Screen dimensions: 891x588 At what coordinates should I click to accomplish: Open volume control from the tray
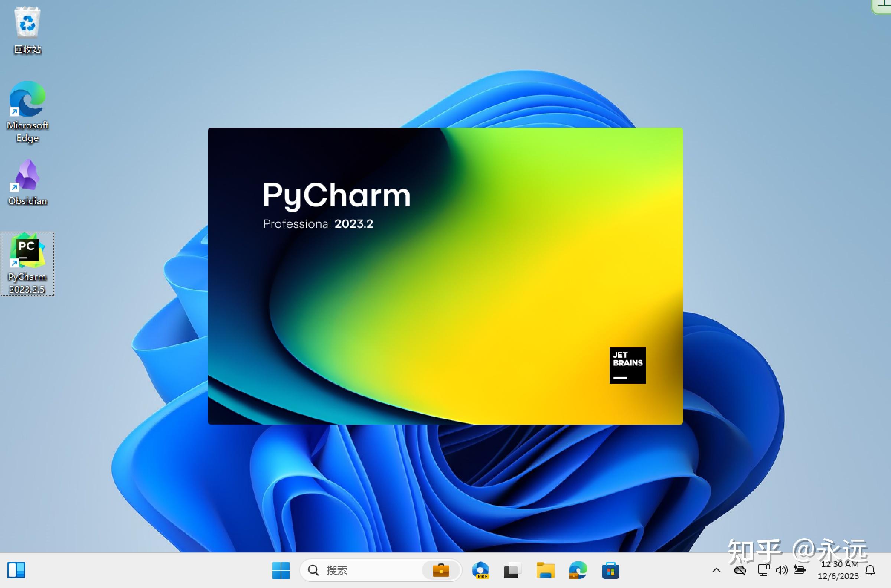click(x=781, y=571)
